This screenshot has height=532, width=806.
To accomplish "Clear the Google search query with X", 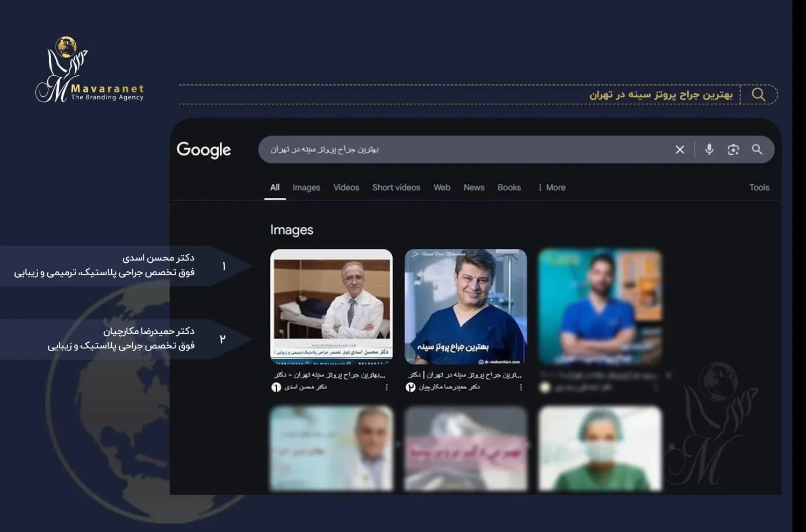I will (680, 149).
